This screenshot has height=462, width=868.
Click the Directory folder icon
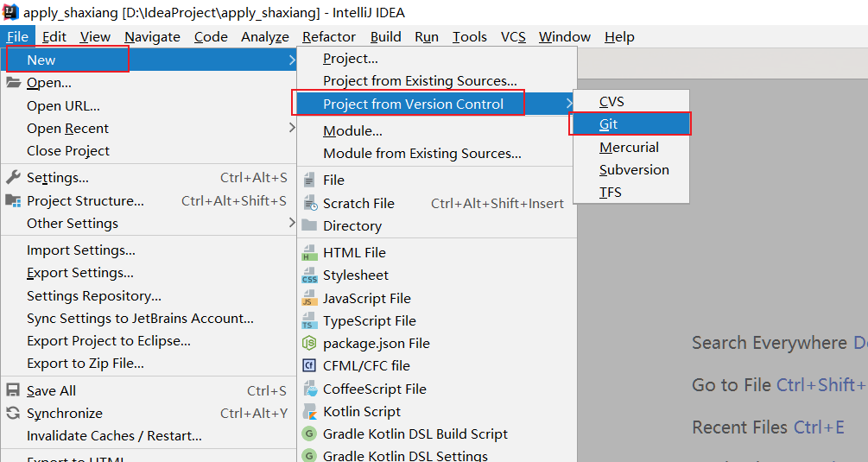309,225
